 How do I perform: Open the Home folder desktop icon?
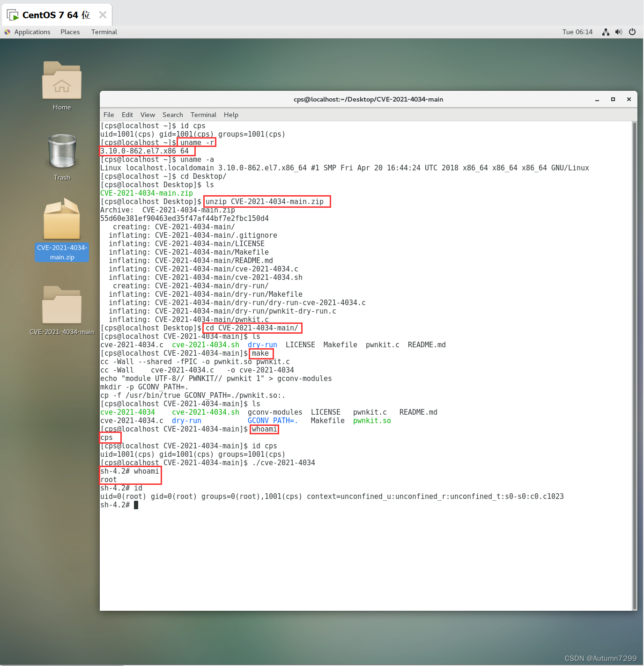pyautogui.click(x=62, y=81)
